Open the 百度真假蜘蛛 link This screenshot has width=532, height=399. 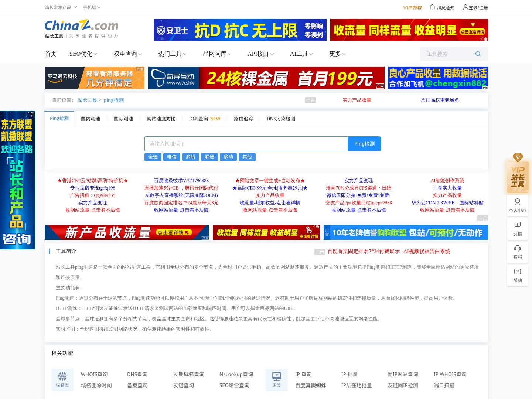pyautogui.click(x=311, y=385)
